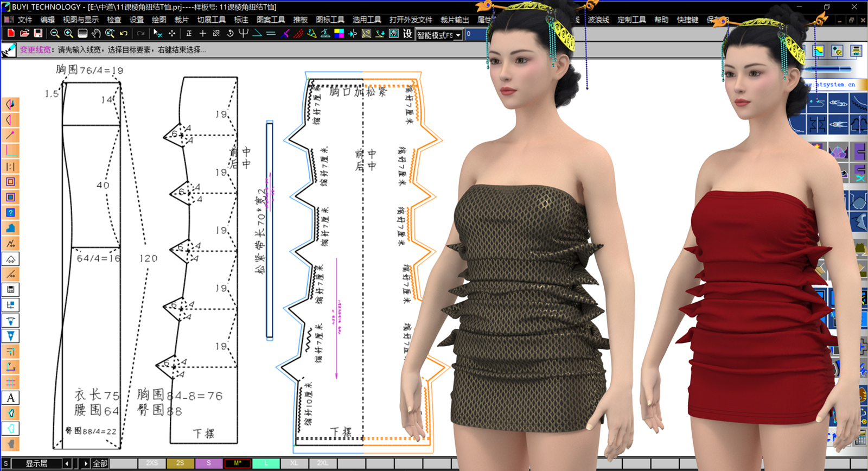Click the blue question mark sidebar icon
Viewport: 868px width, 471px height.
(x=10, y=212)
